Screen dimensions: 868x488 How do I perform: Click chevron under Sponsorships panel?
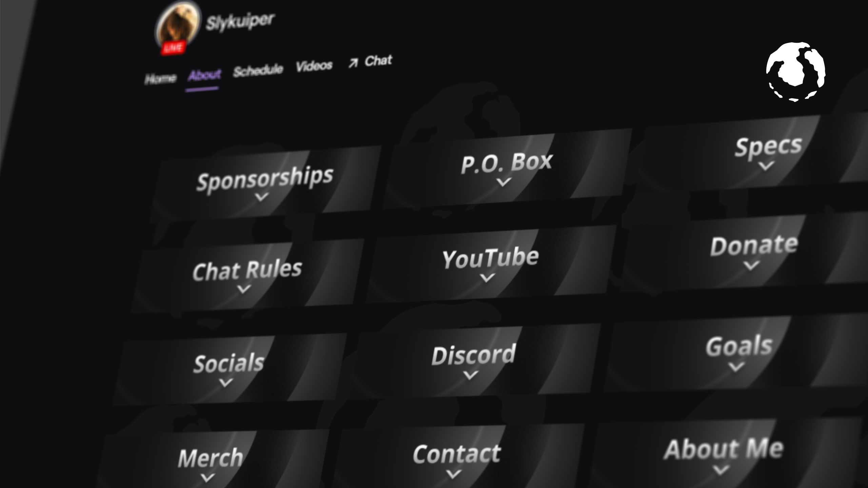(261, 197)
